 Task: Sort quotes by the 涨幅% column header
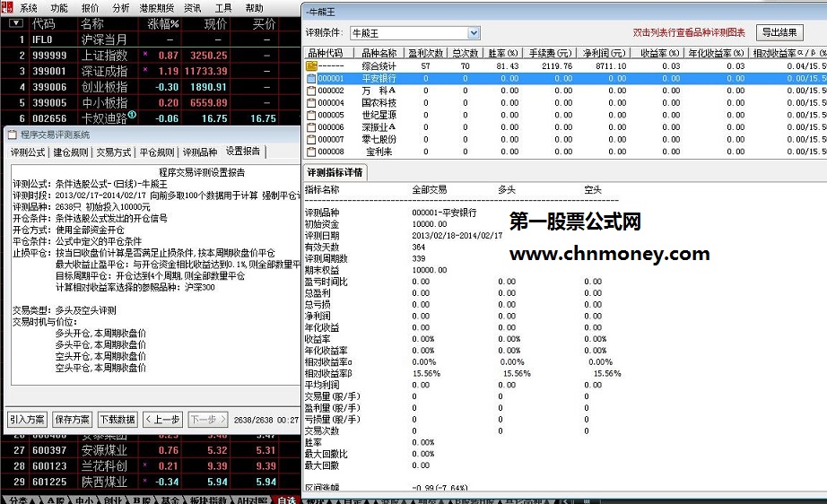[163, 23]
